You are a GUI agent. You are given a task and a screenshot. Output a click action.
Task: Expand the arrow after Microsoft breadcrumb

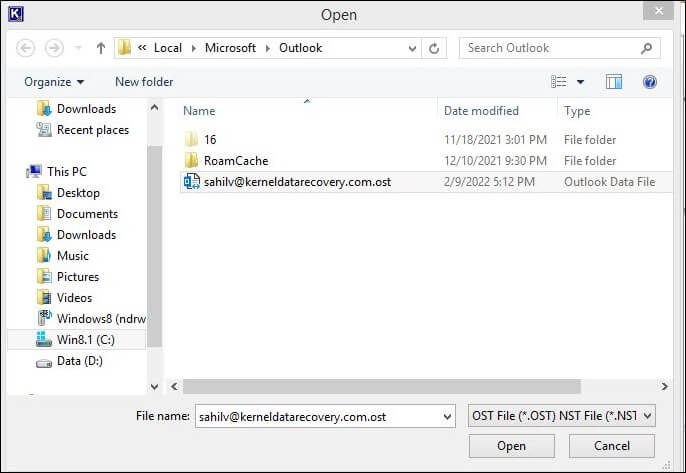coord(268,48)
